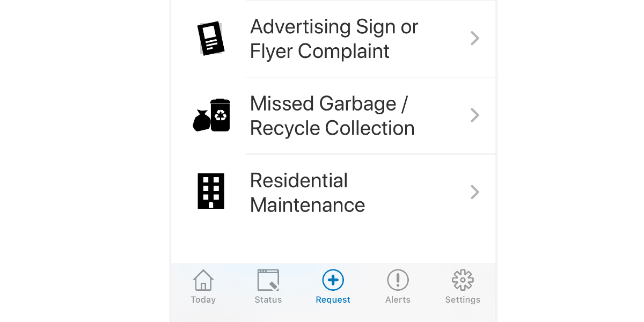Click the Residential Maintenance building icon
This screenshot has height=322, width=644.
tap(211, 192)
